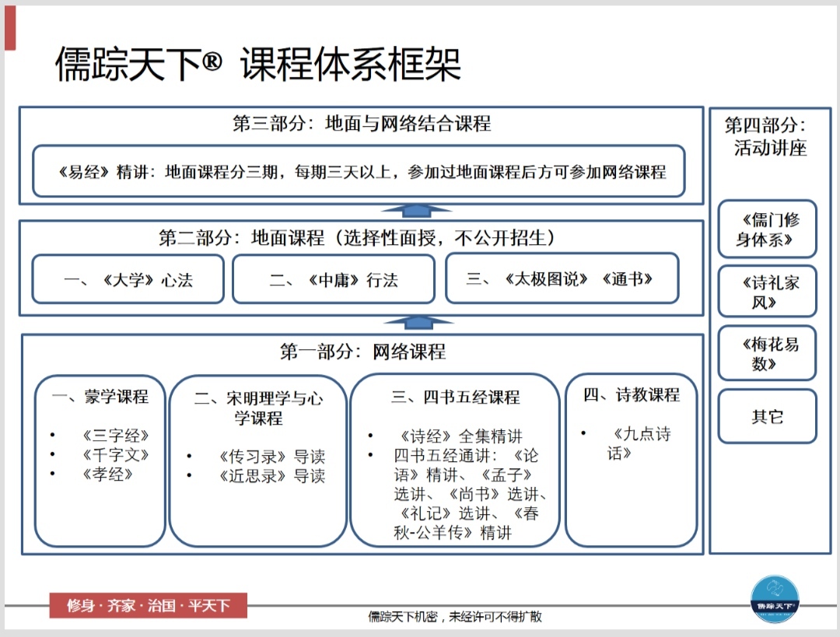The width and height of the screenshot is (840, 637).
Task: Select the 《易经》精讲 course box
Action: [x=359, y=172]
